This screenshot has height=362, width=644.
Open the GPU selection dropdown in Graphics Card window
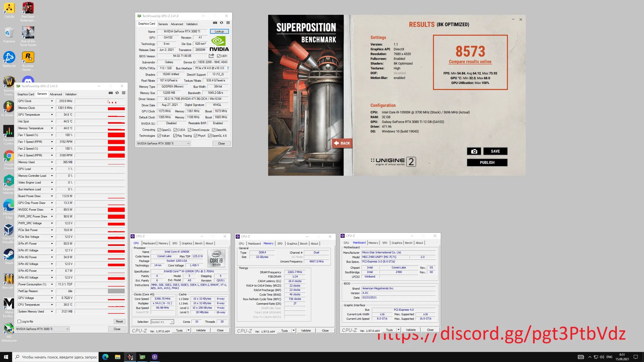coord(163,144)
